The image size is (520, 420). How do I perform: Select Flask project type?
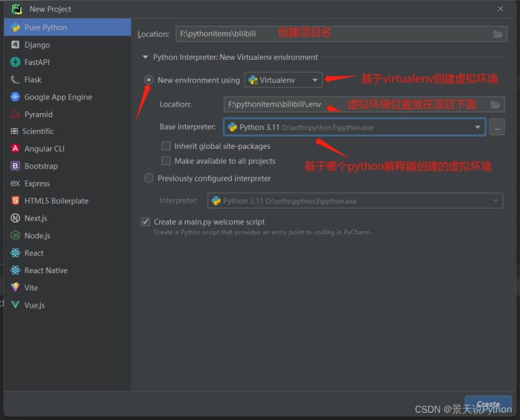(68, 79)
